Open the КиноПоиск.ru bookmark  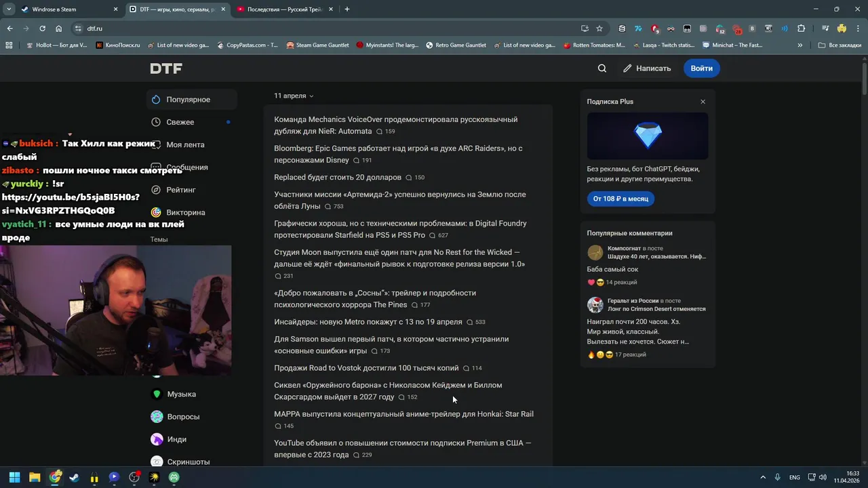click(117, 45)
